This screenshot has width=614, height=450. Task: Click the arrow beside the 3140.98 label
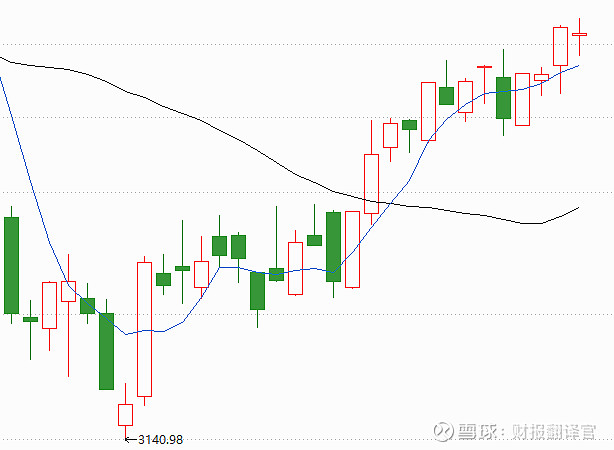[128, 438]
